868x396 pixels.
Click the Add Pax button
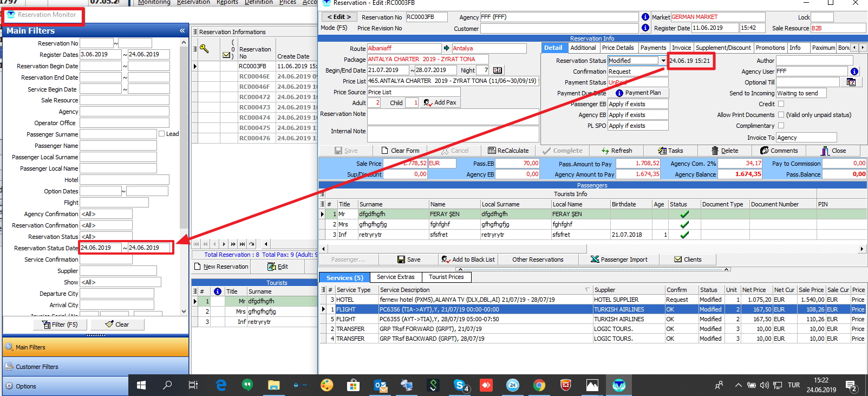[x=440, y=102]
